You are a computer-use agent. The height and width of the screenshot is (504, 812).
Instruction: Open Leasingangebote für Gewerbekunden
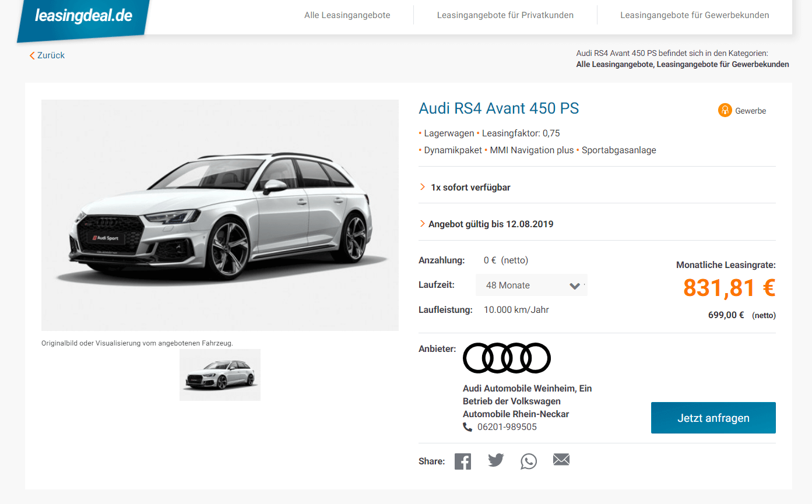695,15
